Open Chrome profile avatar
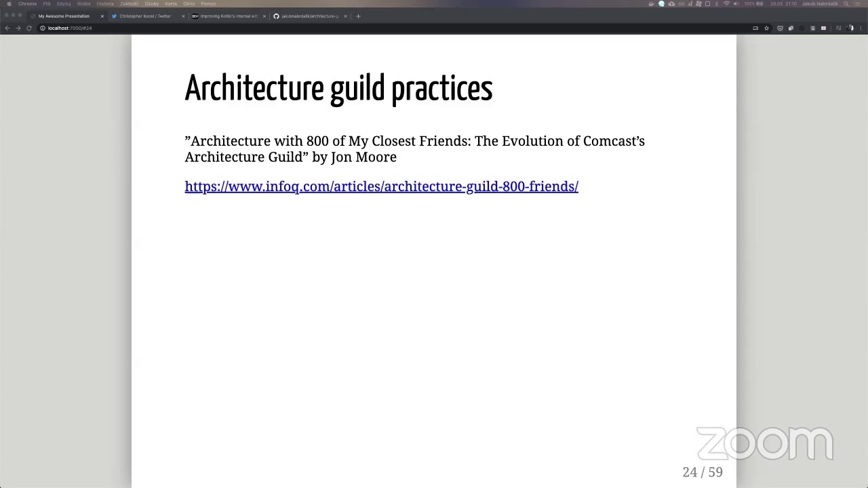The image size is (868, 488). pos(850,28)
